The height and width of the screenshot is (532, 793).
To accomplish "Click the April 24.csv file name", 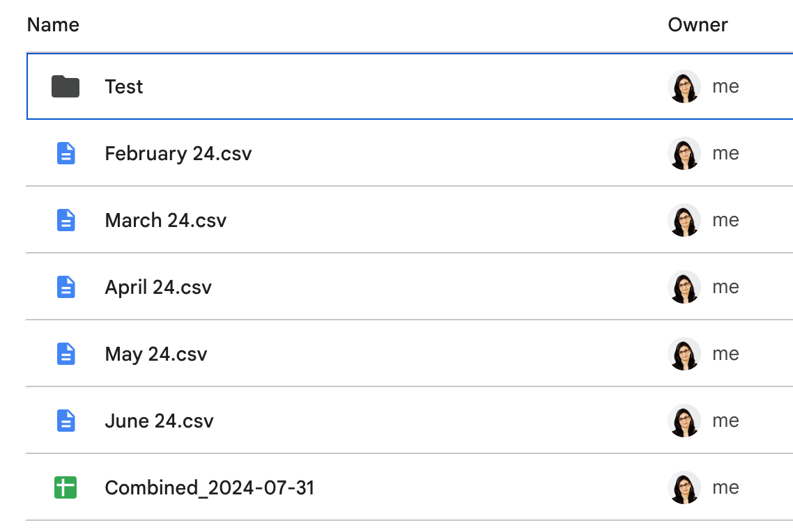I will point(158,287).
